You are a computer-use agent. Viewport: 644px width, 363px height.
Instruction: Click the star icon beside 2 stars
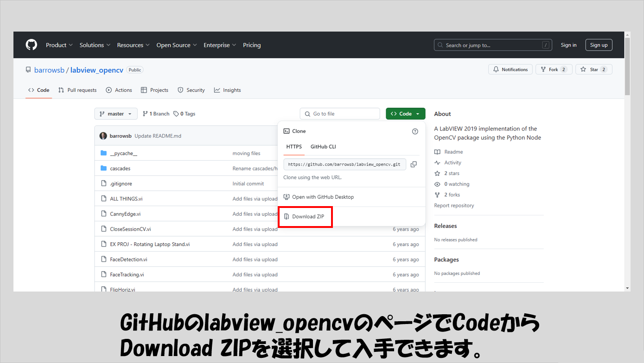pyautogui.click(x=437, y=173)
